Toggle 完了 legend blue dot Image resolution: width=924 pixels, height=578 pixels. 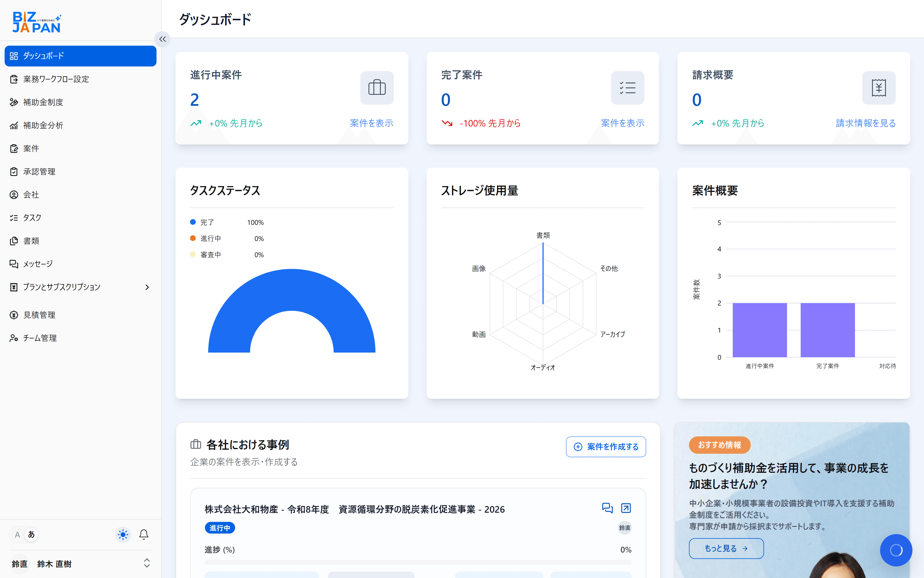(x=193, y=222)
